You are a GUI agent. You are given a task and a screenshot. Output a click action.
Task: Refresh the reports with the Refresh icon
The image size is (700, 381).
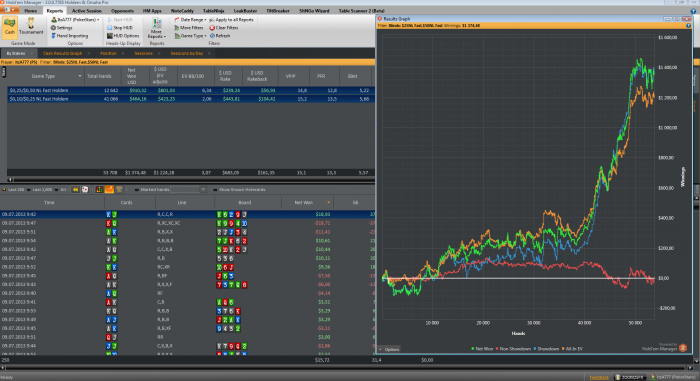[212, 36]
